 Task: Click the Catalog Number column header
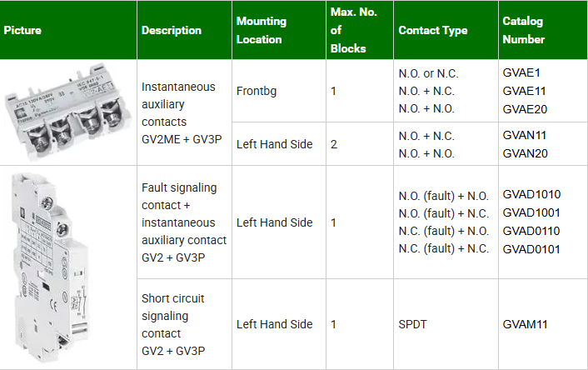(524, 31)
